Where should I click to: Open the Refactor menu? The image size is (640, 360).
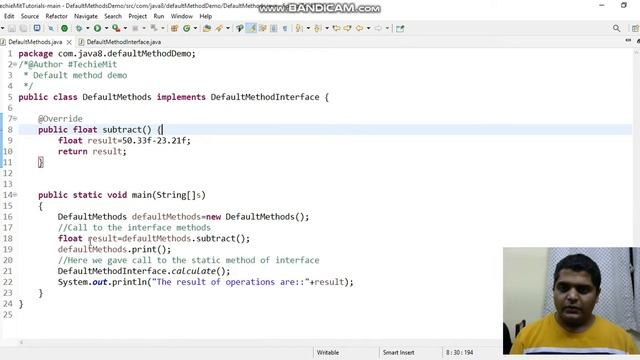(x=56, y=16)
